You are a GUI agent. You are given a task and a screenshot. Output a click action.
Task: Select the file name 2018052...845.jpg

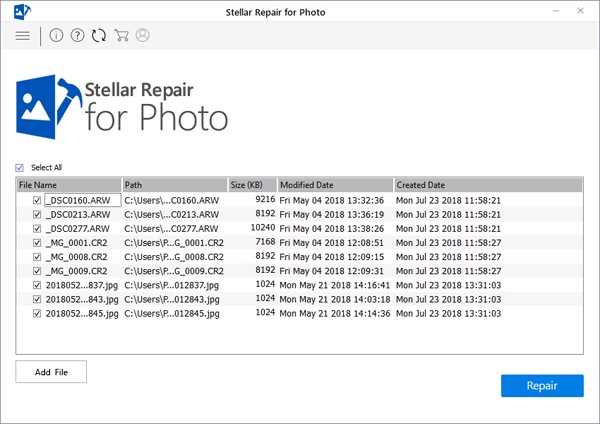click(x=82, y=313)
